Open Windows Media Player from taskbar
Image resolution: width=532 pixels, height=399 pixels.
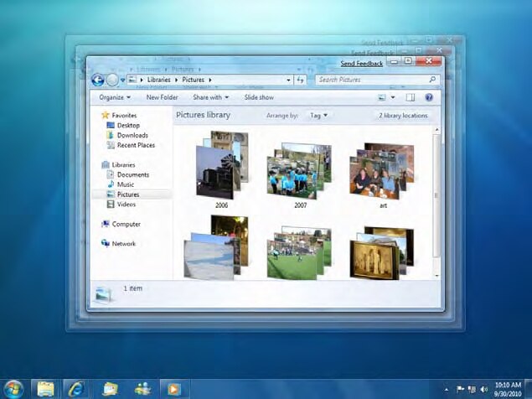[173, 389]
